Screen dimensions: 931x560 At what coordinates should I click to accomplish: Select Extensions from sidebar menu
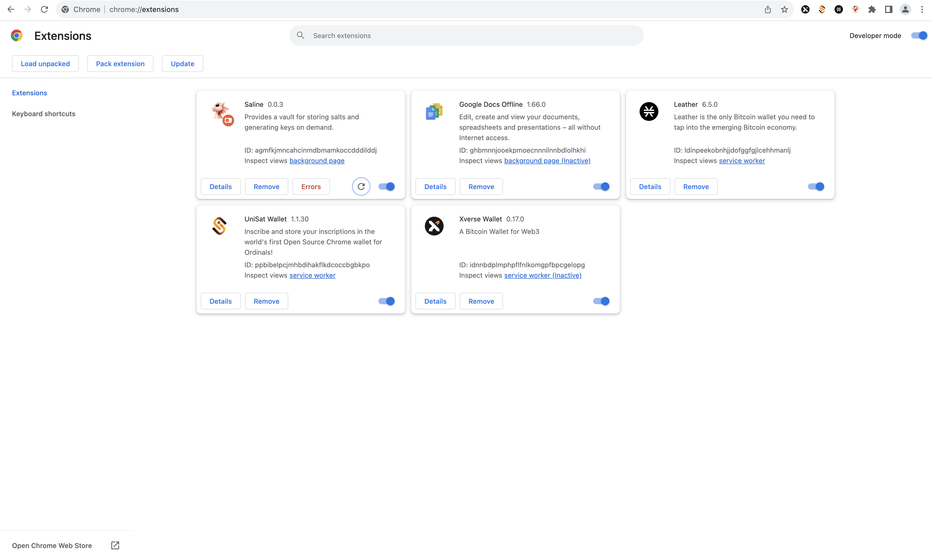pos(29,92)
